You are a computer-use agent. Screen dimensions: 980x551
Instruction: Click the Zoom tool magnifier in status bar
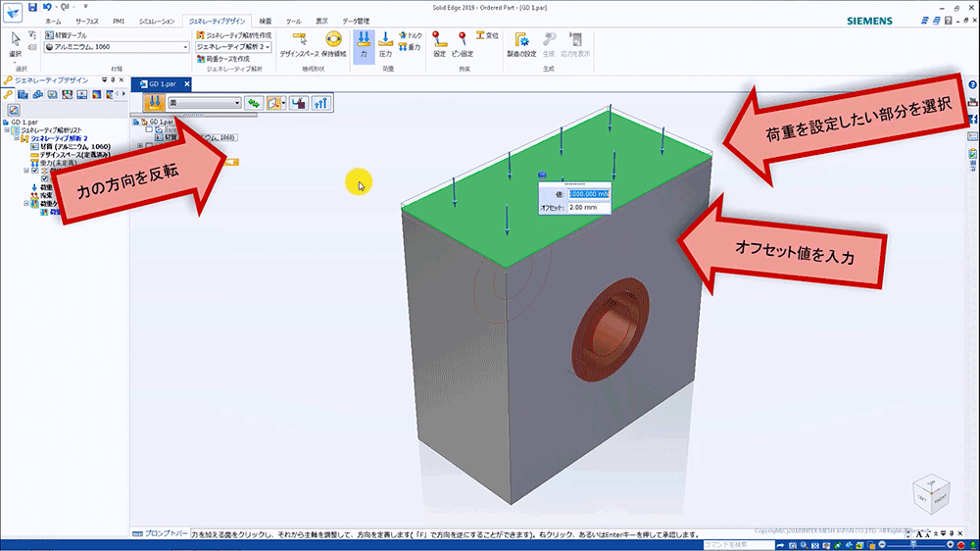804,545
